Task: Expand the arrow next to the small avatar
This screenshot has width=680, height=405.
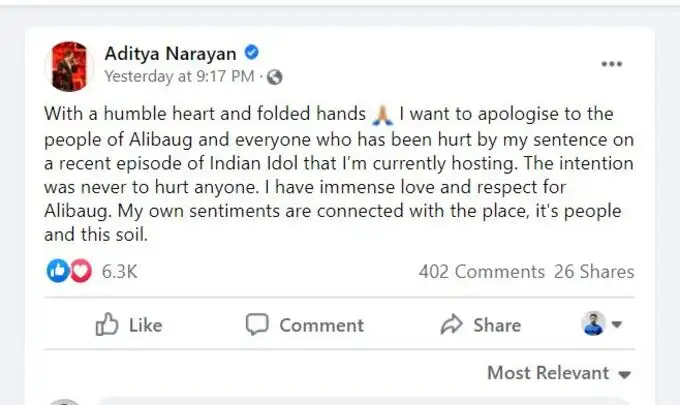Action: (617, 325)
